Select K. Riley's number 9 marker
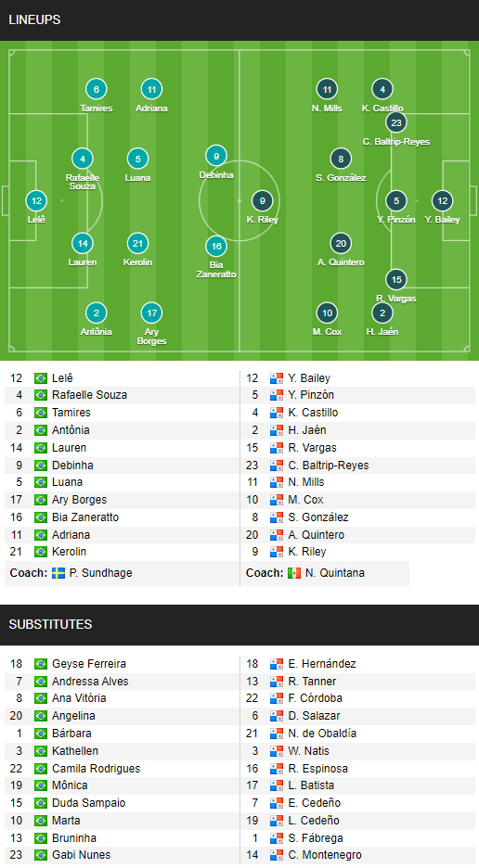This screenshot has height=868, width=479. 262,201
